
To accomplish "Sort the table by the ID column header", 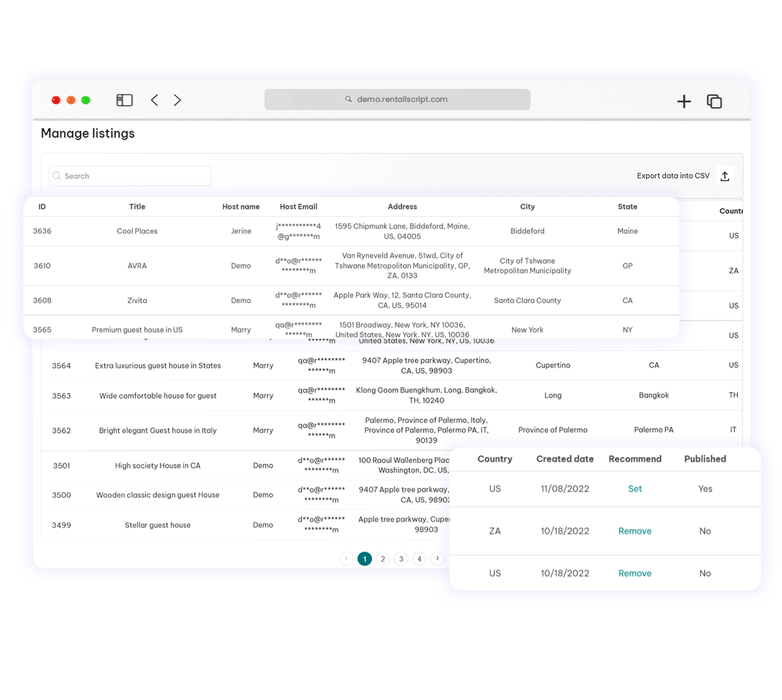I will click(x=42, y=206).
